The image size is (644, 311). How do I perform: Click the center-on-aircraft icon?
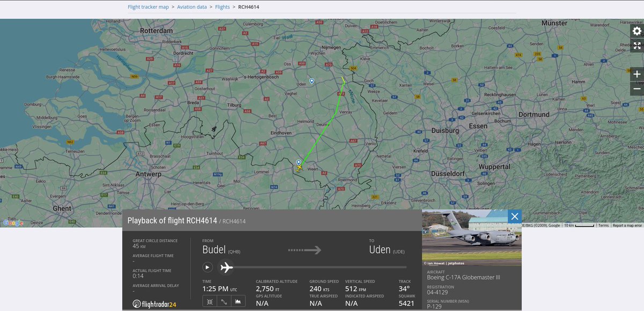point(209,301)
